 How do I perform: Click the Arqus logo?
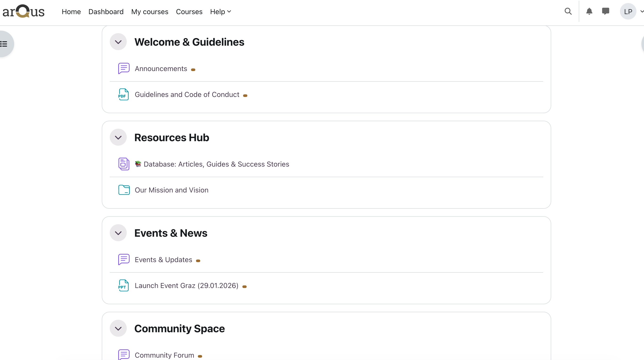coord(24,12)
